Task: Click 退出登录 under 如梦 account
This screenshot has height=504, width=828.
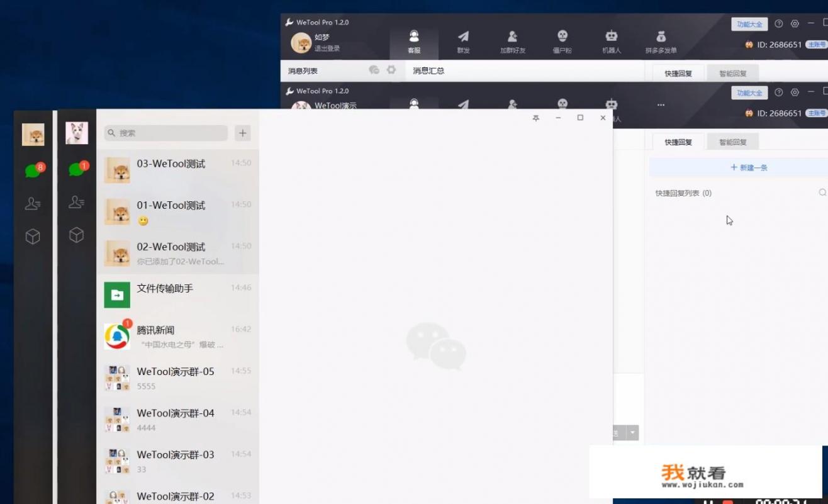Action: click(x=327, y=48)
